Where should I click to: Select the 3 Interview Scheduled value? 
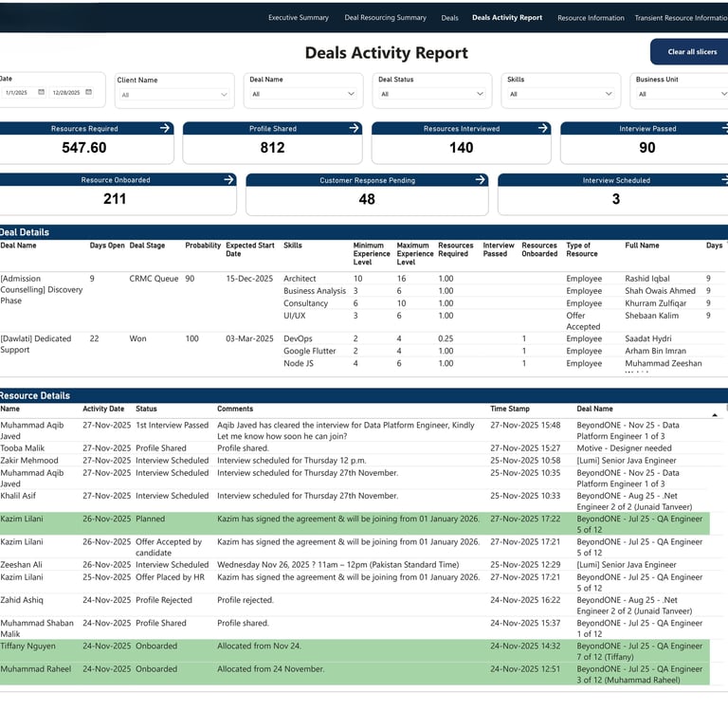click(x=615, y=199)
